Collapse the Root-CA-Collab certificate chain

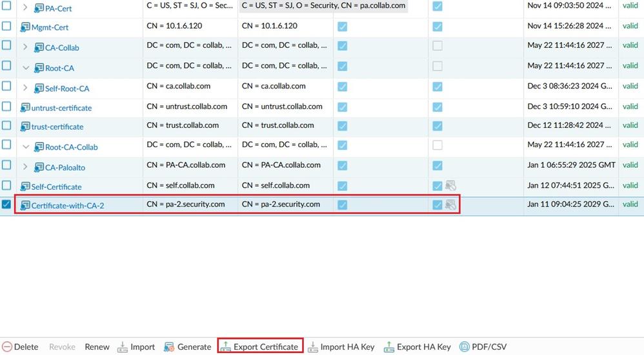pyautogui.click(x=25, y=147)
